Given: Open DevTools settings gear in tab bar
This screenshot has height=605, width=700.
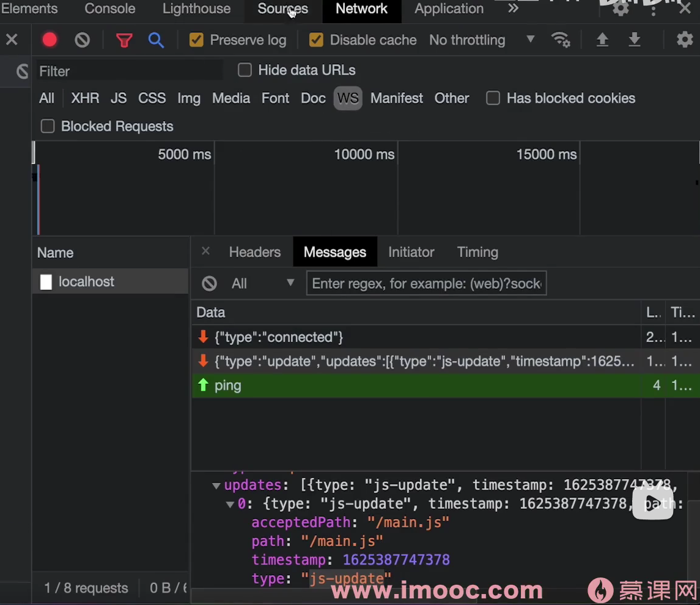Looking at the screenshot, I should coord(621,8).
